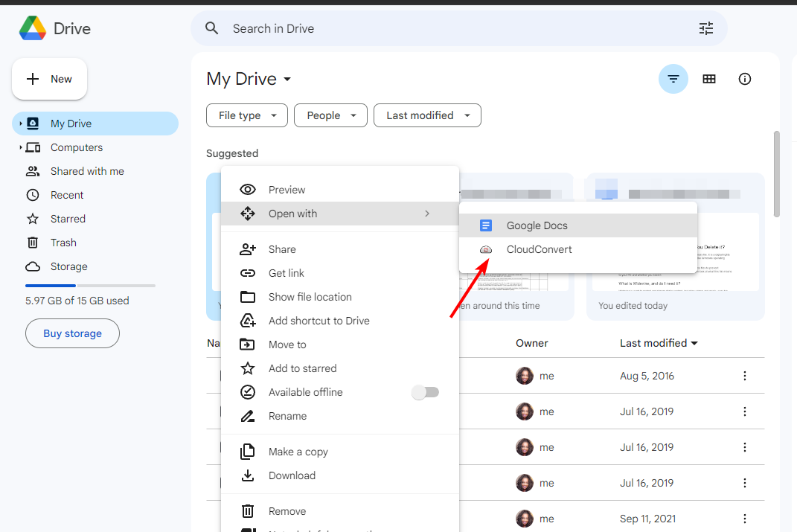This screenshot has width=797, height=532.
Task: Click the Owner column header
Action: tap(531, 343)
